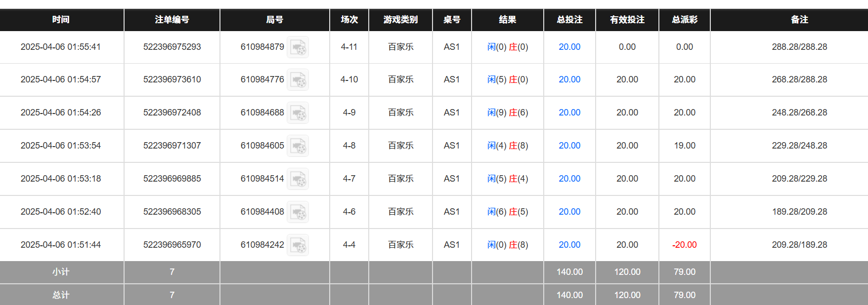The height and width of the screenshot is (305, 868).
Task: Click the red -20.00 payout value
Action: coord(684,244)
